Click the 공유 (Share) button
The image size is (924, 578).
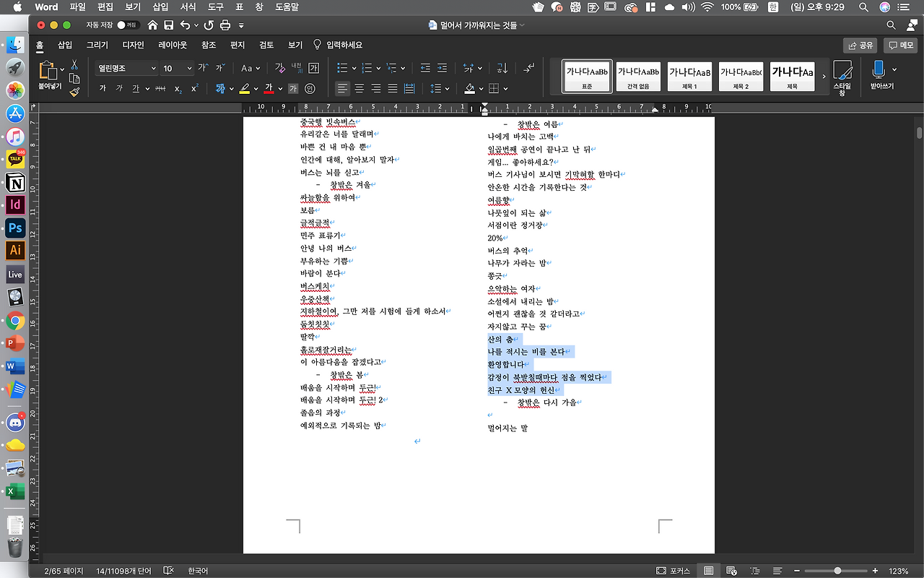pyautogui.click(x=860, y=44)
